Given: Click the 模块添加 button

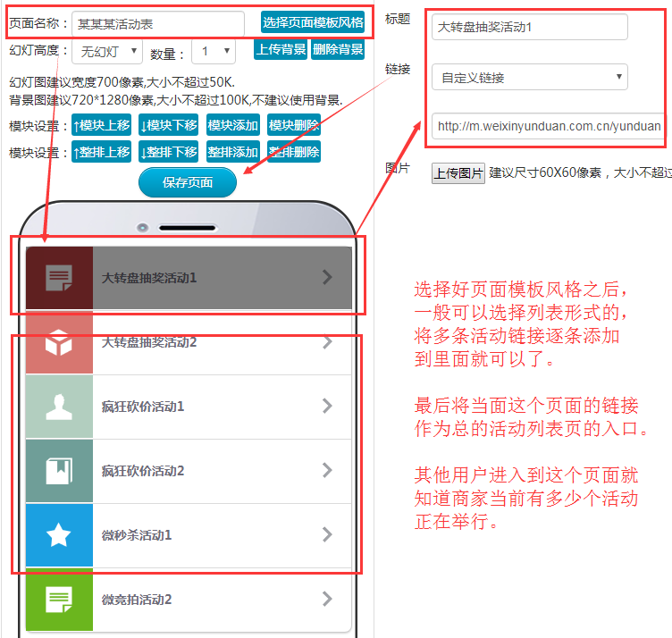Looking at the screenshot, I should (233, 125).
